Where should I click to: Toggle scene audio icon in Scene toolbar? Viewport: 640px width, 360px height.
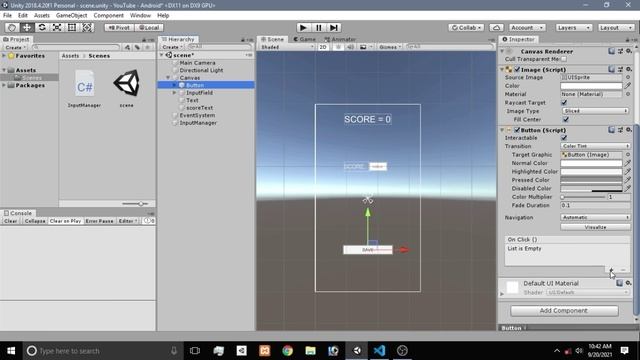pos(350,47)
